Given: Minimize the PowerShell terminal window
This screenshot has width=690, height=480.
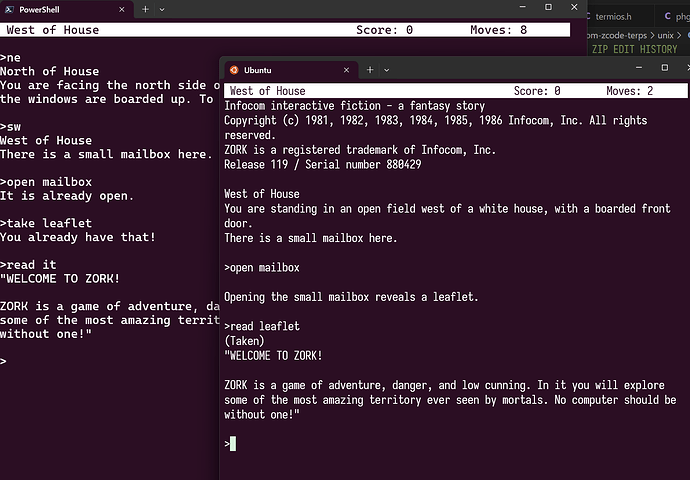Looking at the screenshot, I should (522, 7).
